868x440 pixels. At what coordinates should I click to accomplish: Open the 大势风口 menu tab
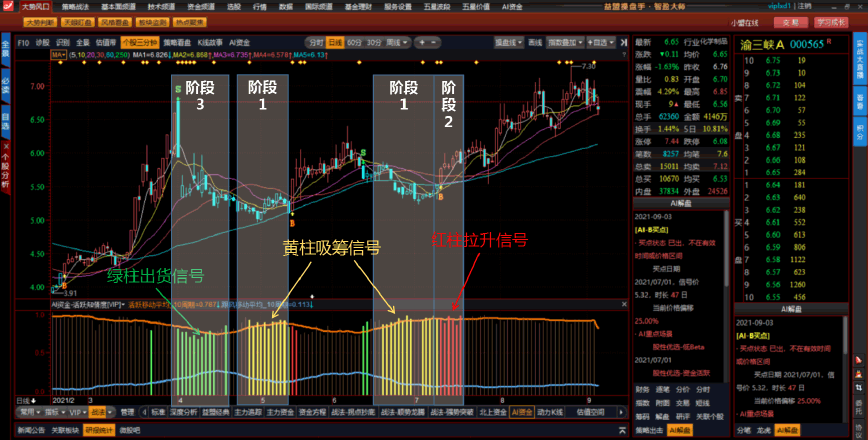[35, 7]
